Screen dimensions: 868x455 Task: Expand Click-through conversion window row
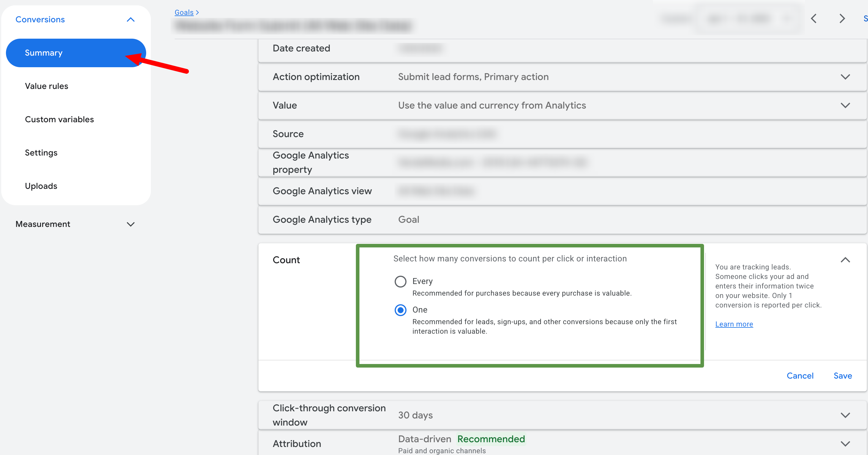click(845, 415)
